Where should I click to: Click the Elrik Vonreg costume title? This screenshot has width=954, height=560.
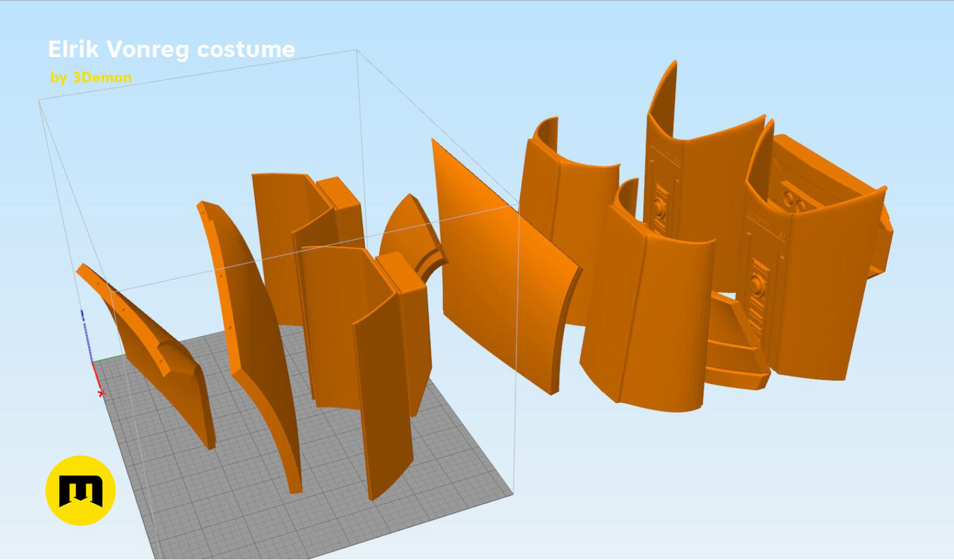point(171,49)
